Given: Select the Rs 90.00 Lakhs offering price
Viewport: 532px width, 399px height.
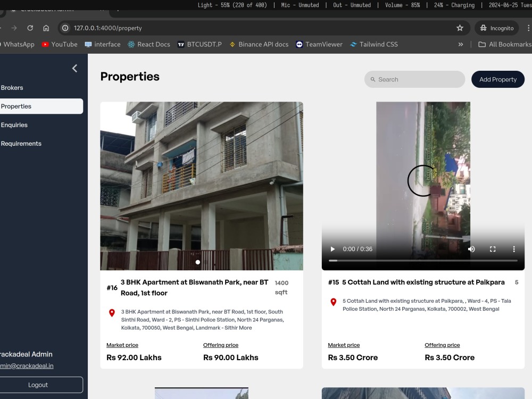Looking at the screenshot, I should point(231,358).
